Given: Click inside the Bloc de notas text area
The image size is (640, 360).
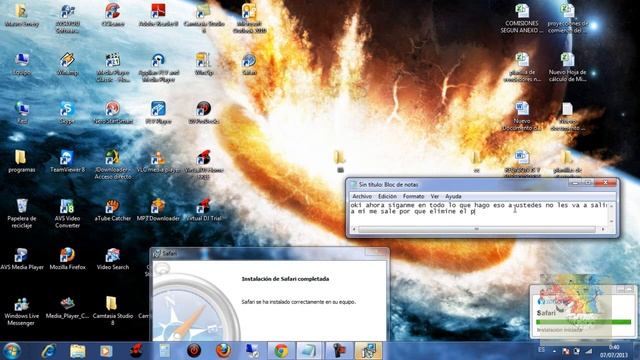Looking at the screenshot, I should [479, 213].
